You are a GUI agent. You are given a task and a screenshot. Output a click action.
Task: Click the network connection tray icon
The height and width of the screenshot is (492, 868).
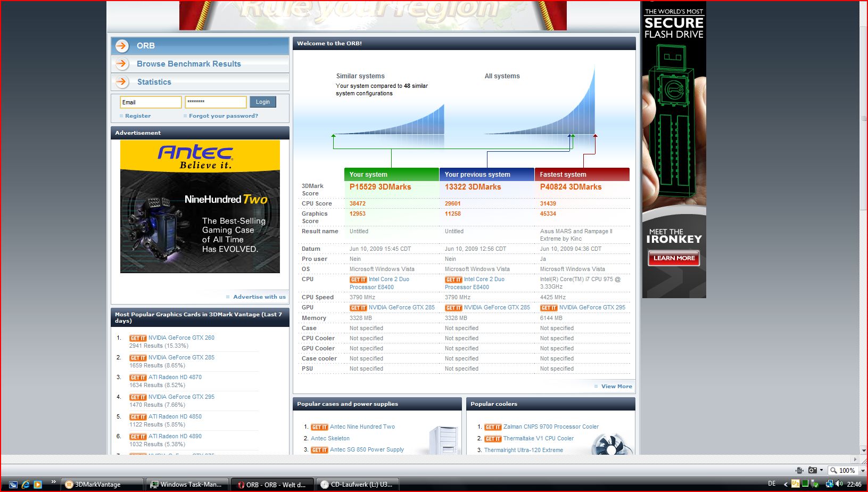(x=830, y=484)
